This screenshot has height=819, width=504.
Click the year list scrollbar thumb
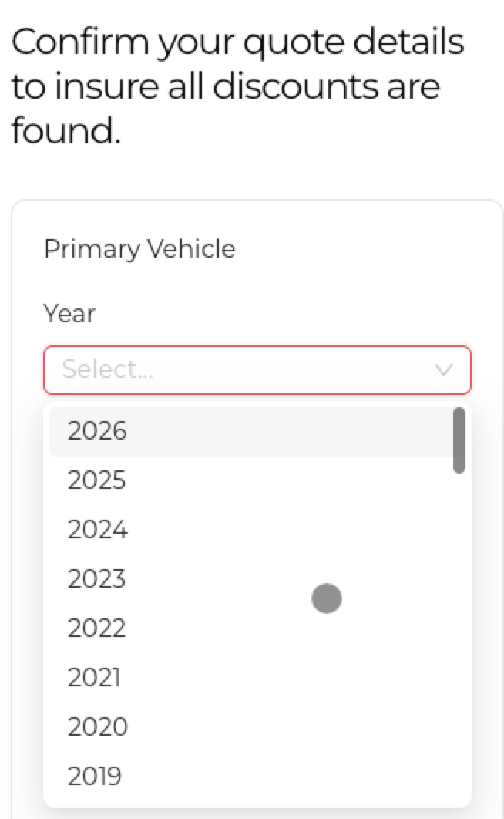pos(459,440)
